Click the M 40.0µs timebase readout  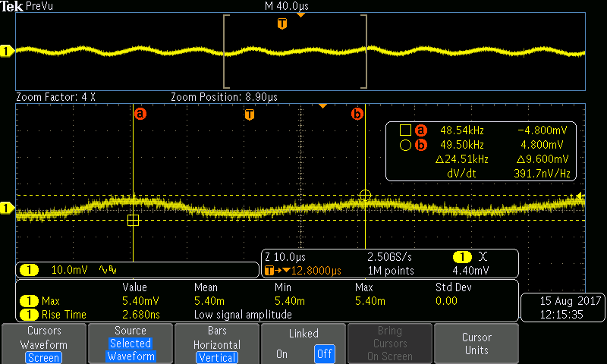pos(287,6)
